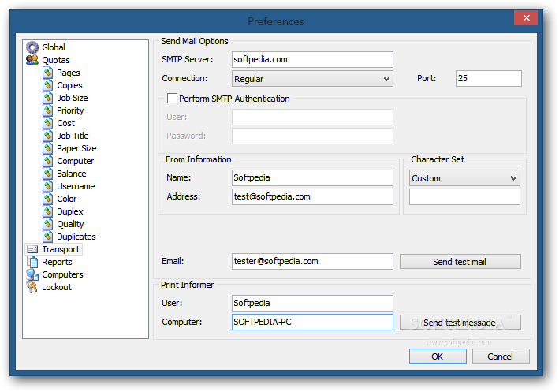Open the Job Title quota settings

point(73,136)
